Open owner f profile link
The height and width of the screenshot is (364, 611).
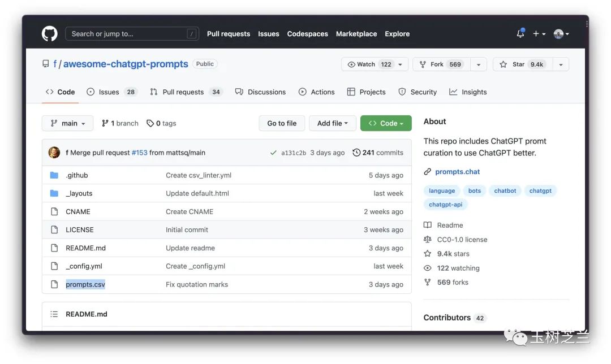[55, 64]
